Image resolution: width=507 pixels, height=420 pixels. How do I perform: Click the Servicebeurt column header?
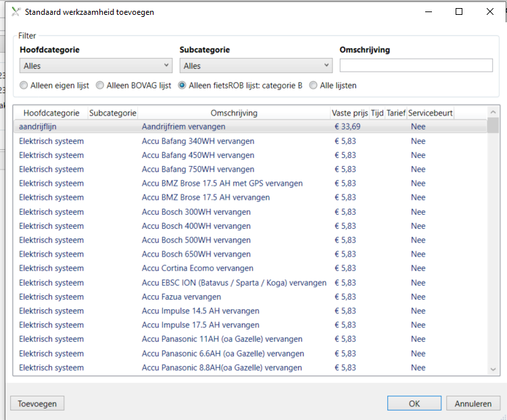point(430,113)
